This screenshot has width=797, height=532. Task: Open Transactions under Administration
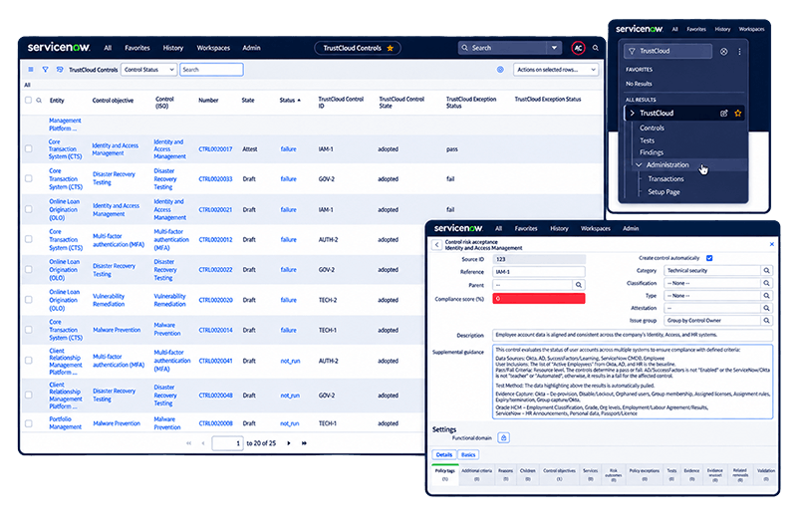click(665, 179)
